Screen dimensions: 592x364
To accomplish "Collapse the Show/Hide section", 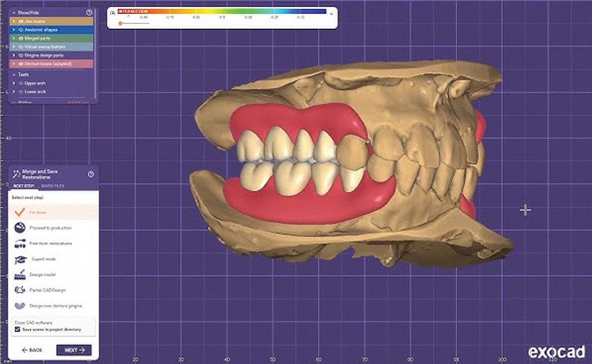I will pos(14,13).
